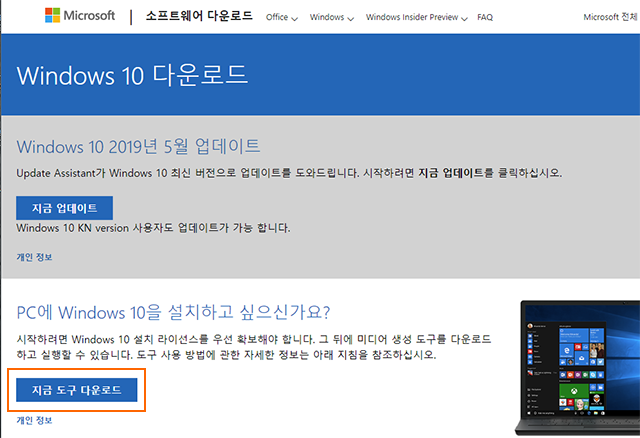This screenshot has height=438, width=640.
Task: Open the FAQ page
Action: pyautogui.click(x=485, y=17)
